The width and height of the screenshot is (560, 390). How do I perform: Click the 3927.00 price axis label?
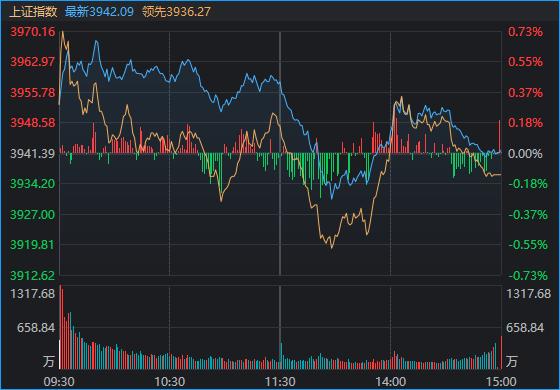[x=33, y=215]
